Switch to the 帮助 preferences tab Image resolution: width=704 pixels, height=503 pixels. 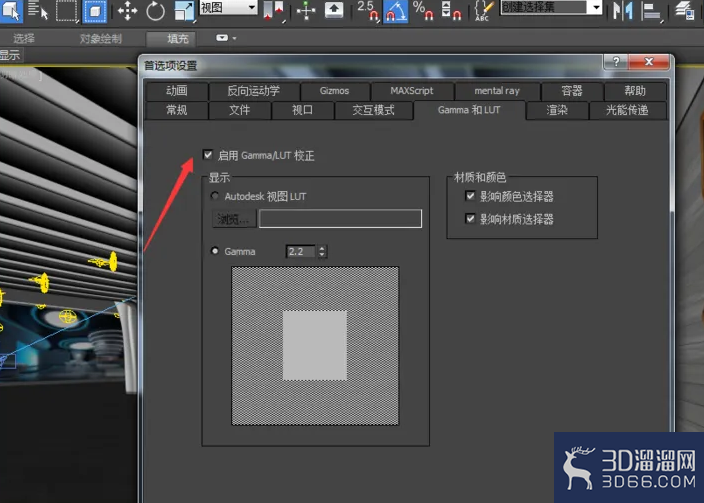635,91
